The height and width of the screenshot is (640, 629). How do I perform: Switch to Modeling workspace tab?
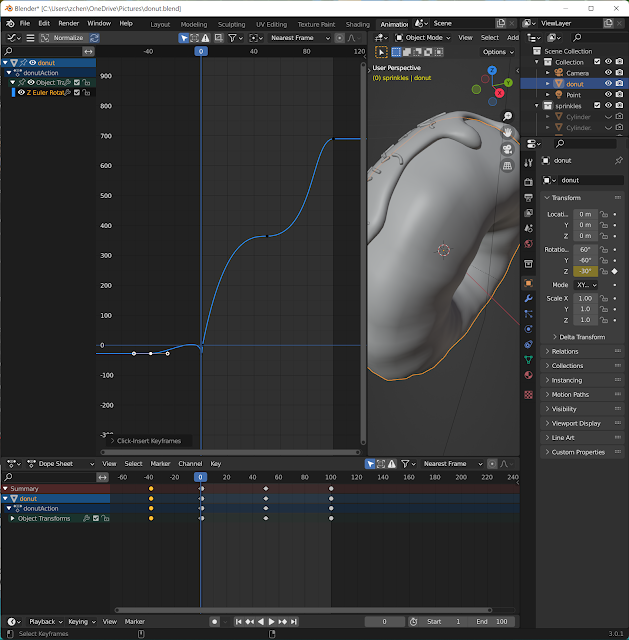point(193,24)
